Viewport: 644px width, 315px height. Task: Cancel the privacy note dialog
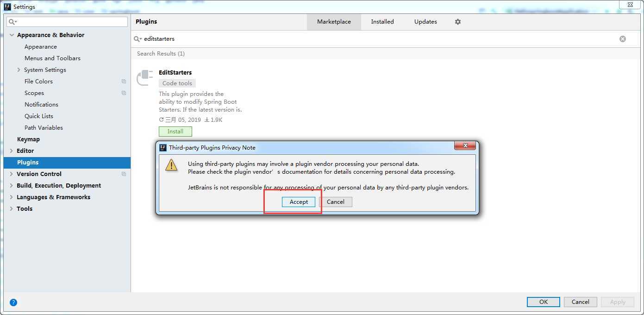336,202
